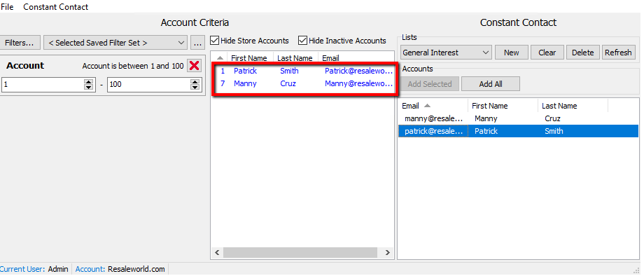Screen dimensions: 644x276
Task: Click left arrow of horizontal scrollbar
Action: coord(218,253)
